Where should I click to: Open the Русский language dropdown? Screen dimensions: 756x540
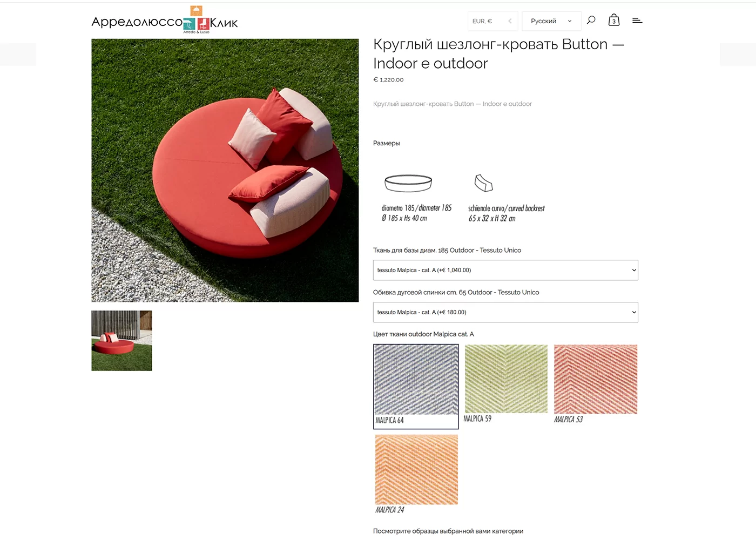pos(551,21)
